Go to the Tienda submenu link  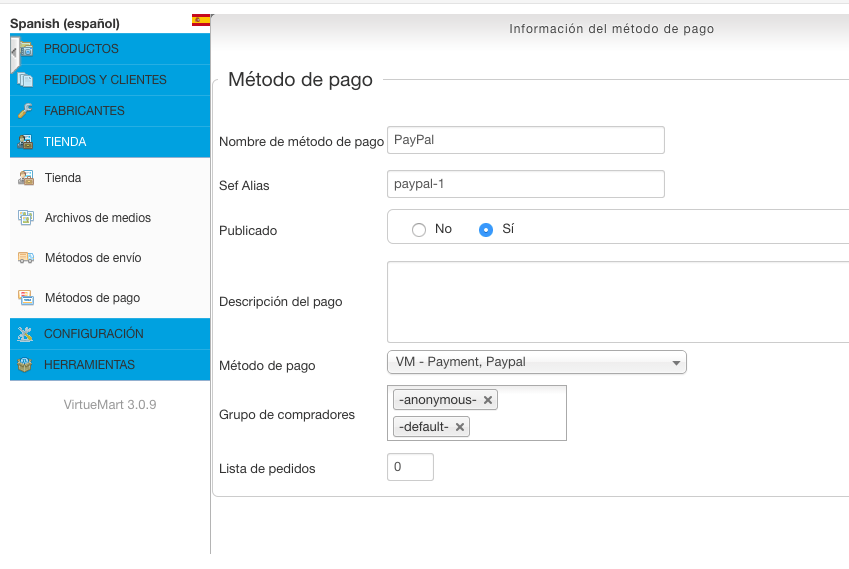tap(63, 178)
